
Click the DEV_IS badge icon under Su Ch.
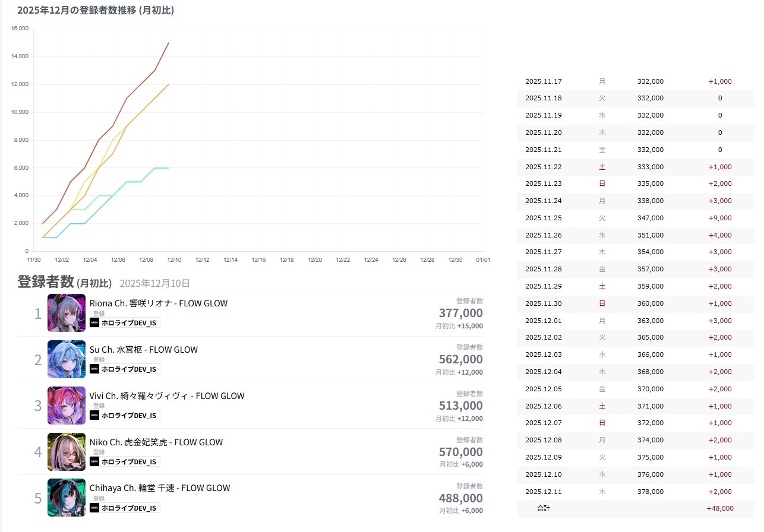point(94,369)
